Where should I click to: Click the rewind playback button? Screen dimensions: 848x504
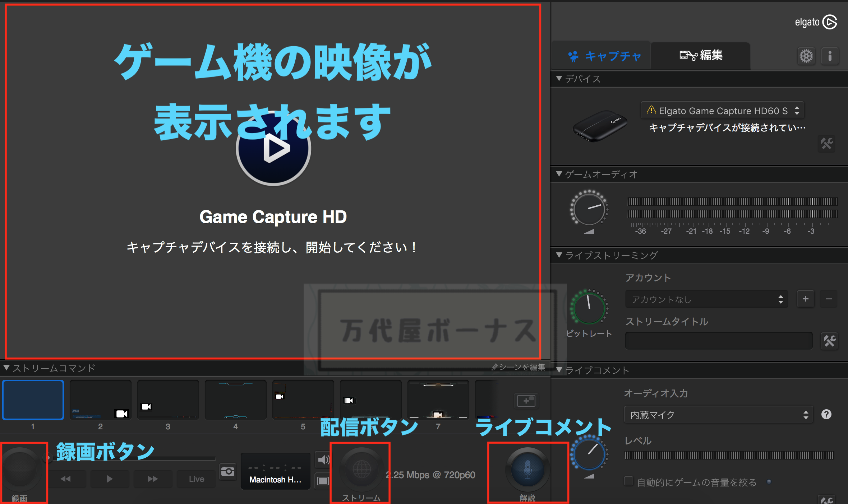(65, 479)
